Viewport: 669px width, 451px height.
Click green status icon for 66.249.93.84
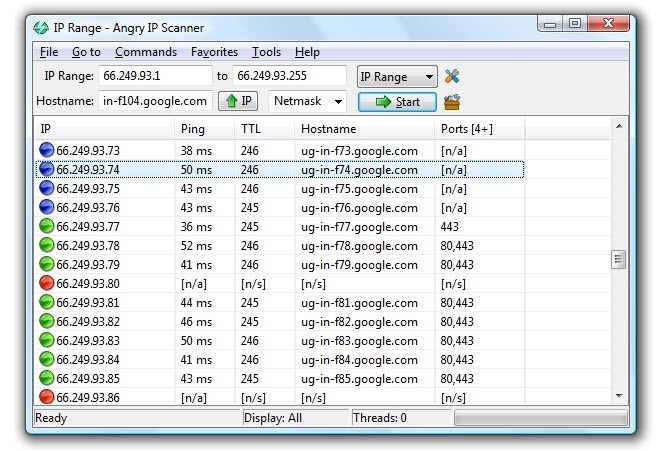pyautogui.click(x=47, y=359)
